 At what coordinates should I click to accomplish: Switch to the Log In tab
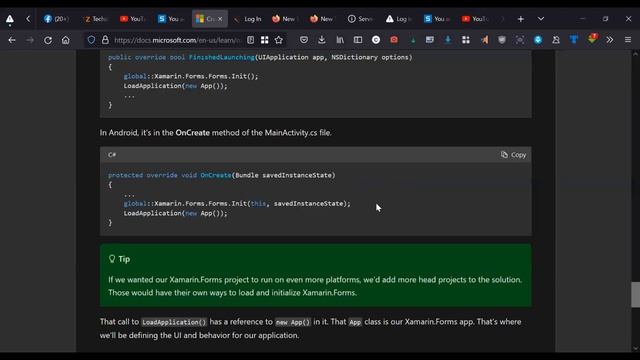click(x=248, y=19)
